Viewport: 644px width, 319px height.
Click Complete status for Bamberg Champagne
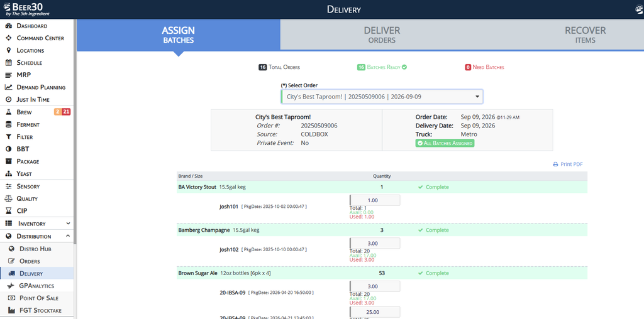433,230
